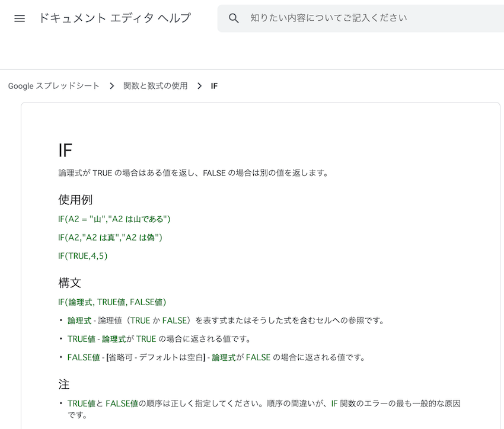Click chevron after Google スプレッドシート breadcrumb
The width and height of the screenshot is (504, 429).
coord(111,86)
